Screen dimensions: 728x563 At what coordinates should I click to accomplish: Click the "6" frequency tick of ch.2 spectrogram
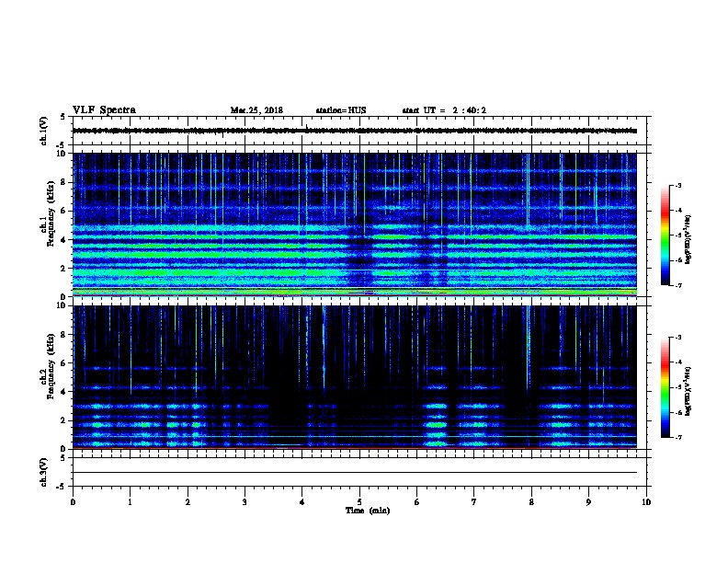(65, 363)
